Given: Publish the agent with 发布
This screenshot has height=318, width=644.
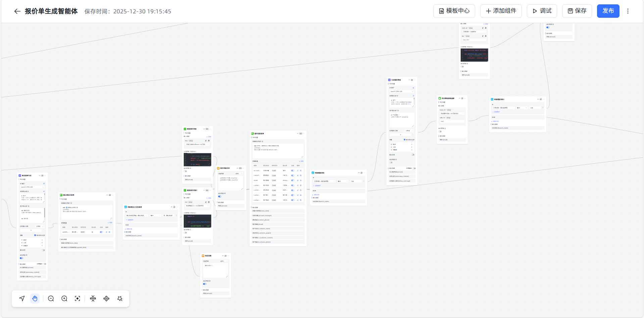Looking at the screenshot, I should coord(608,11).
